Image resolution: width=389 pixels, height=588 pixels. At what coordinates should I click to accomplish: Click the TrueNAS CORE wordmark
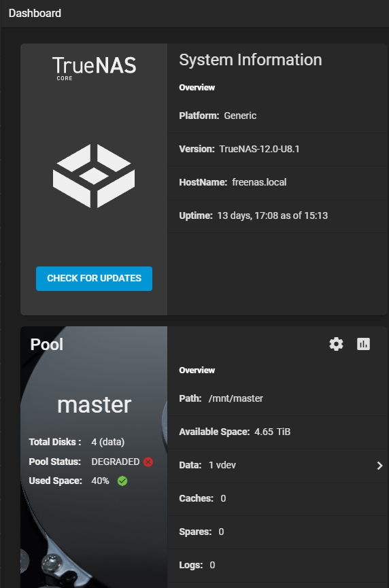tap(94, 68)
